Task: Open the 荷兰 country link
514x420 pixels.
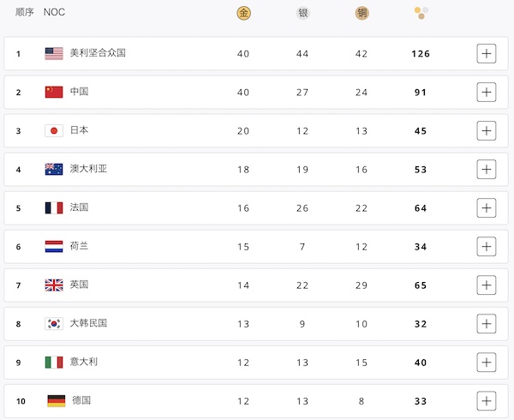Action: [x=79, y=246]
